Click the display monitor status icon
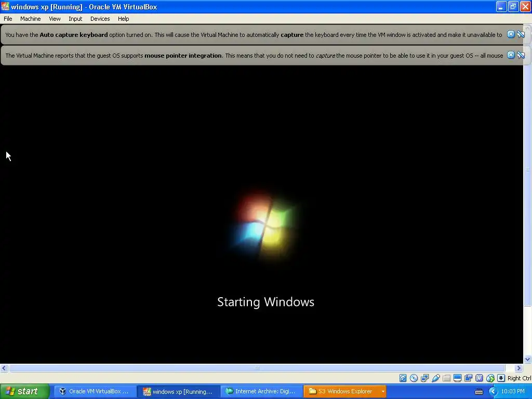532x399 pixels. [x=457, y=378]
